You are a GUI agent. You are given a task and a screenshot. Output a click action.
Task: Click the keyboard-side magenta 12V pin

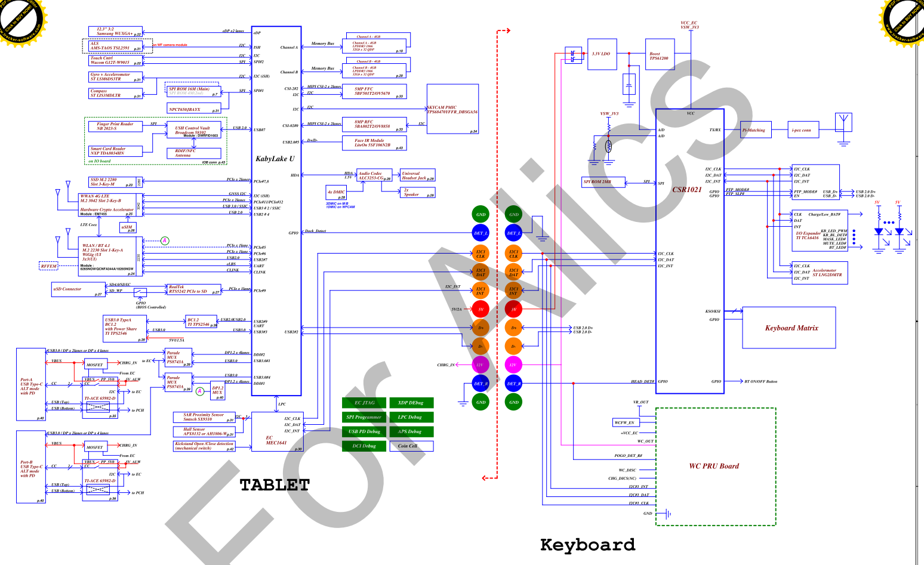[x=513, y=365]
